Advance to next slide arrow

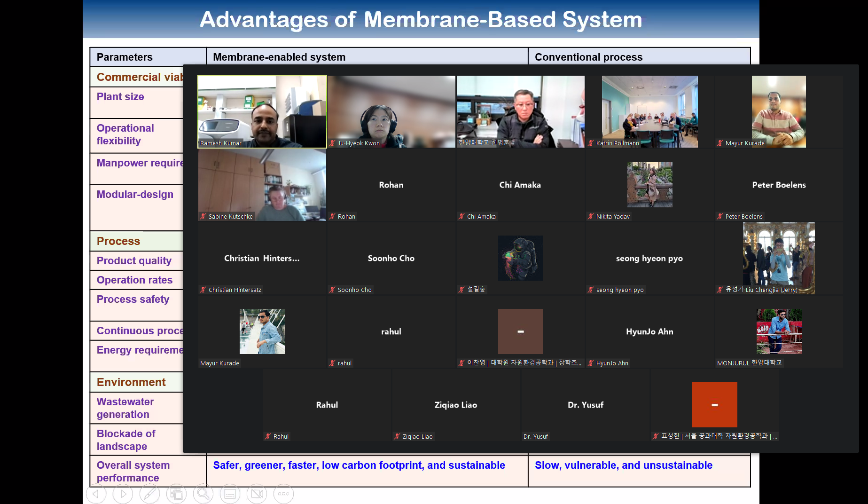pyautogui.click(x=123, y=494)
